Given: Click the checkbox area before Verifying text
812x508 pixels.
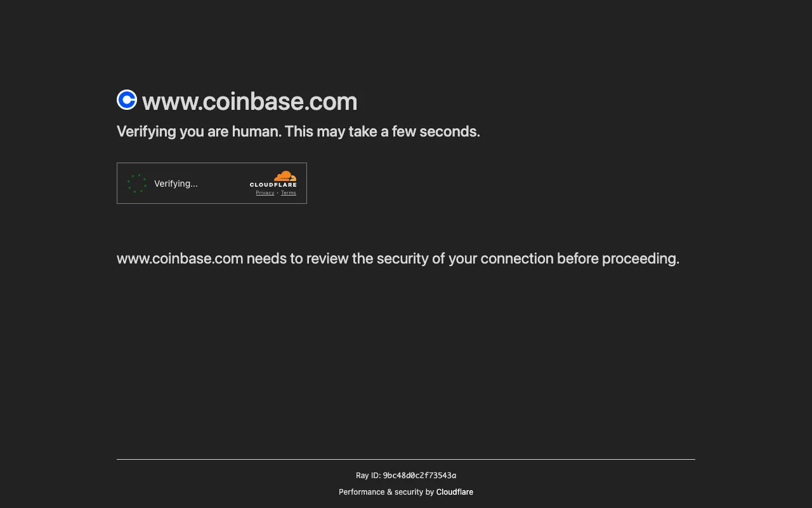Looking at the screenshot, I should tap(136, 183).
